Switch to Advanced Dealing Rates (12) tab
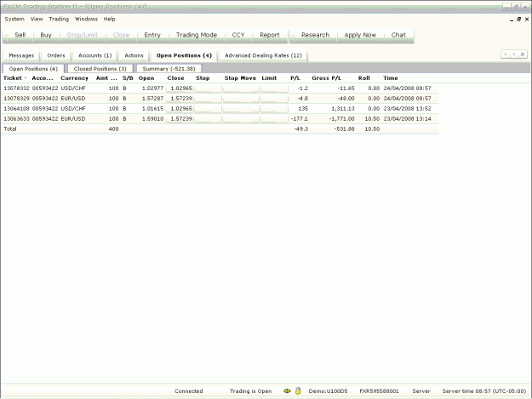 263,55
